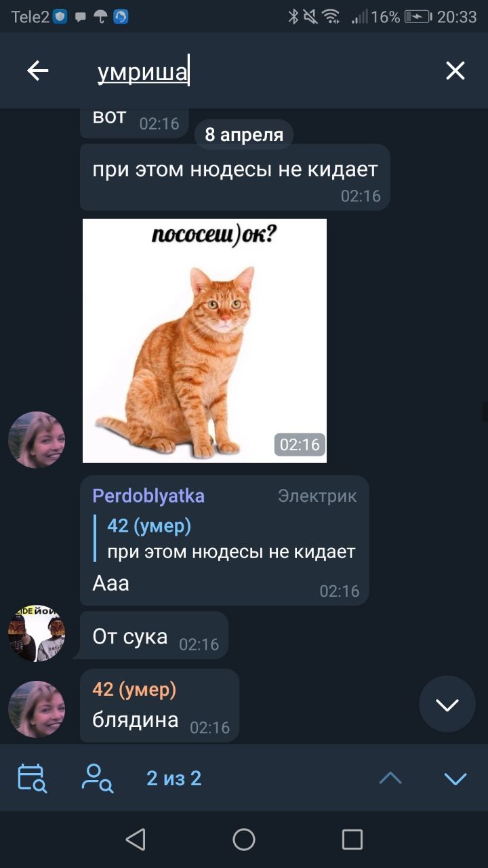The height and width of the screenshot is (868, 488).
Task: Tap the back arrow in search bar
Action: 38,71
